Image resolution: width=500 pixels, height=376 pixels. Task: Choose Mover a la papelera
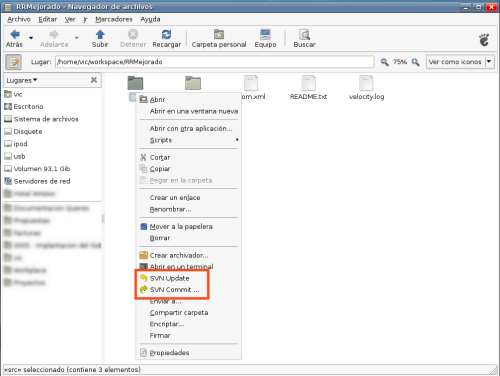pos(189,227)
